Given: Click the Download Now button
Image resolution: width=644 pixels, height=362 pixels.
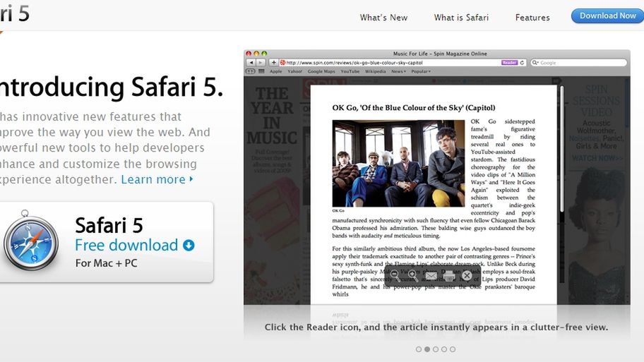Looking at the screenshot, I should pos(607,16).
